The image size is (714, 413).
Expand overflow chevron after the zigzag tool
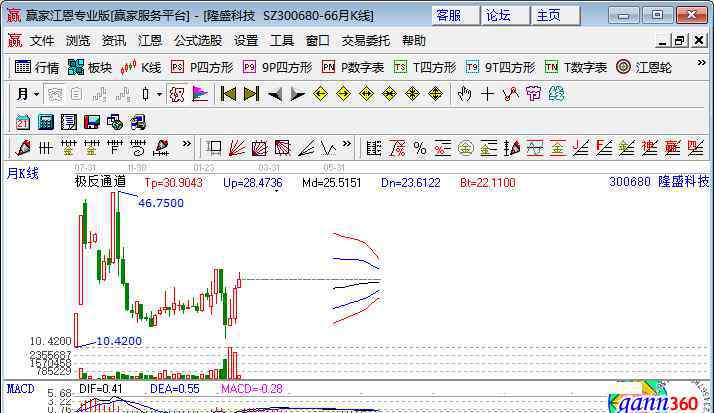tap(347, 144)
